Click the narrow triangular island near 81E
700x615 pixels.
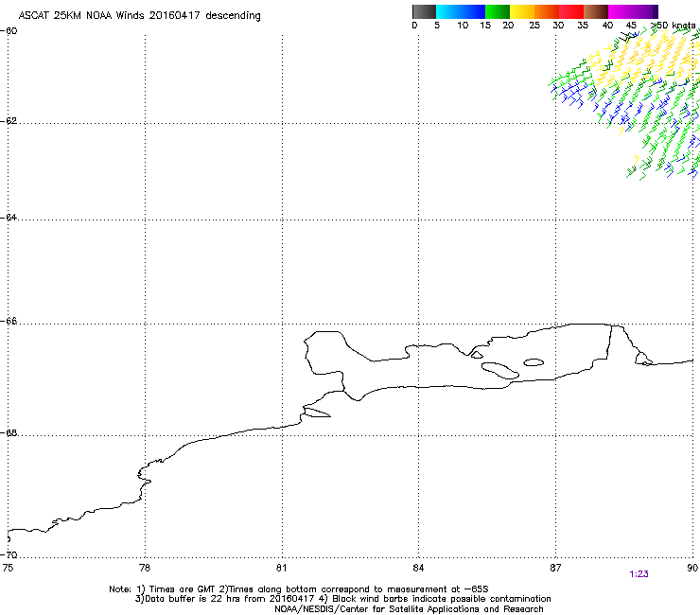coord(317,413)
